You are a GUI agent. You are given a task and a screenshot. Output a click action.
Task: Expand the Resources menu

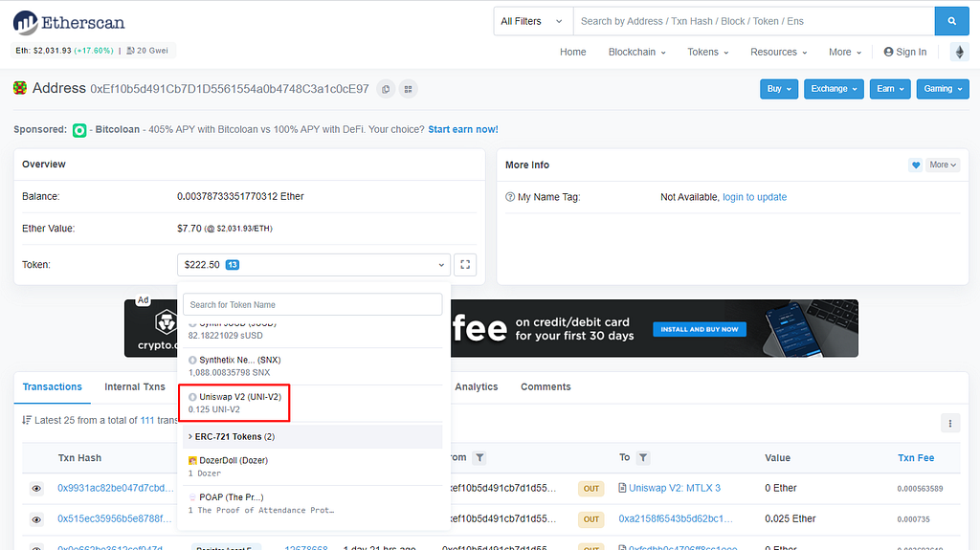(779, 52)
